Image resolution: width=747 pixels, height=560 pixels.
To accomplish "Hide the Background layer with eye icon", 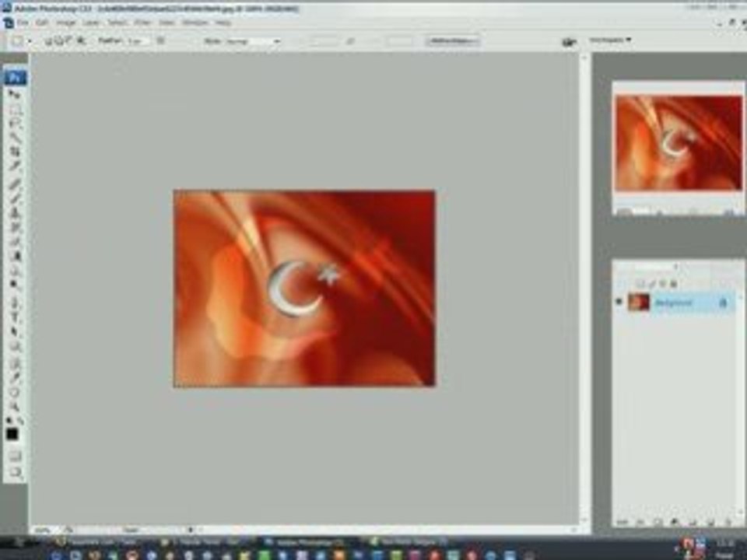I will point(619,302).
